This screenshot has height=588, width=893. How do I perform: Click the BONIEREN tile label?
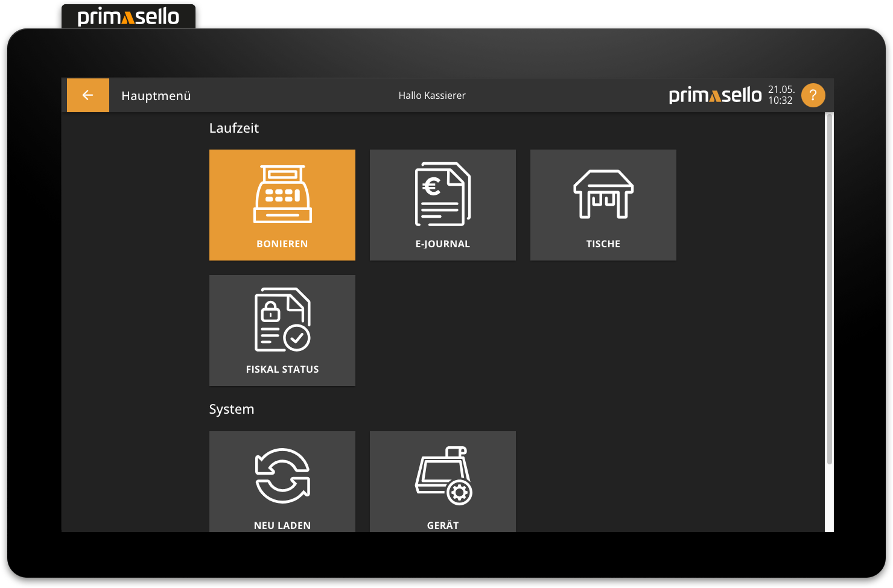282,244
